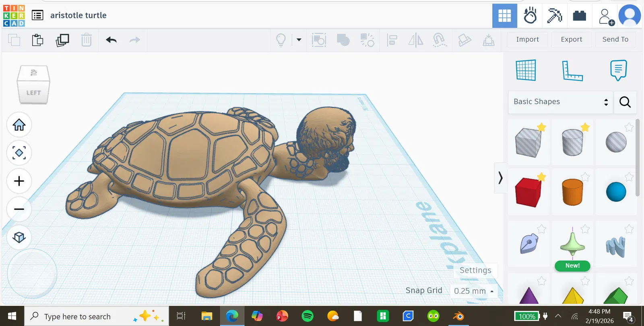This screenshot has width=644, height=326.
Task: Click the Export button
Action: (x=571, y=39)
